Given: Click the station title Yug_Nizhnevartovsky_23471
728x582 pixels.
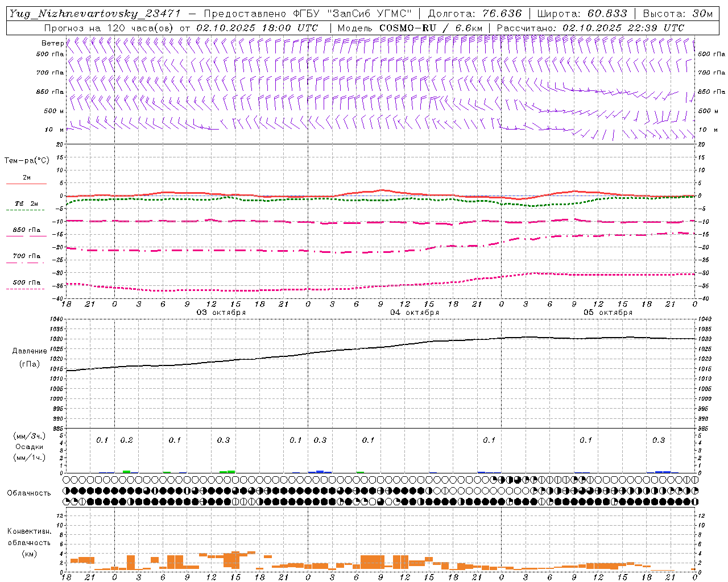Looking at the screenshot, I should tap(95, 14).
